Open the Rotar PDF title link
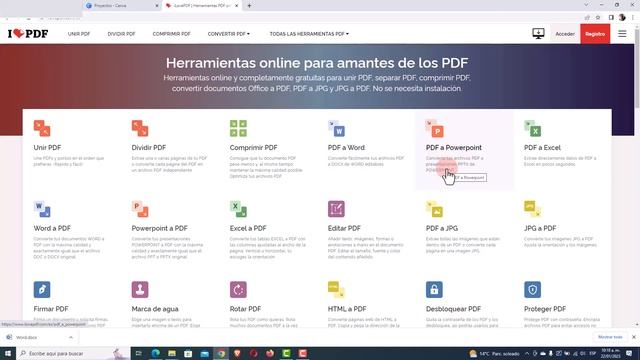 click(245, 309)
